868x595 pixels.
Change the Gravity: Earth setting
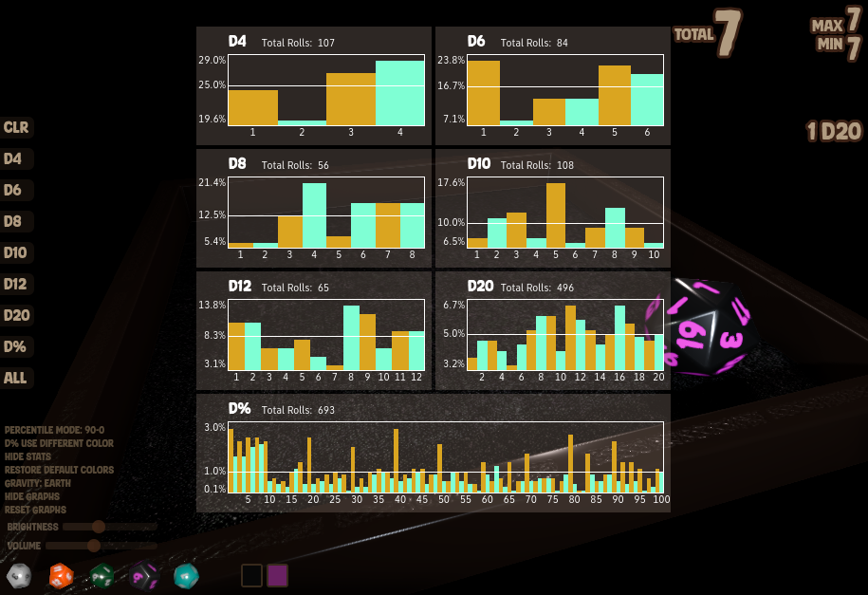point(38,483)
